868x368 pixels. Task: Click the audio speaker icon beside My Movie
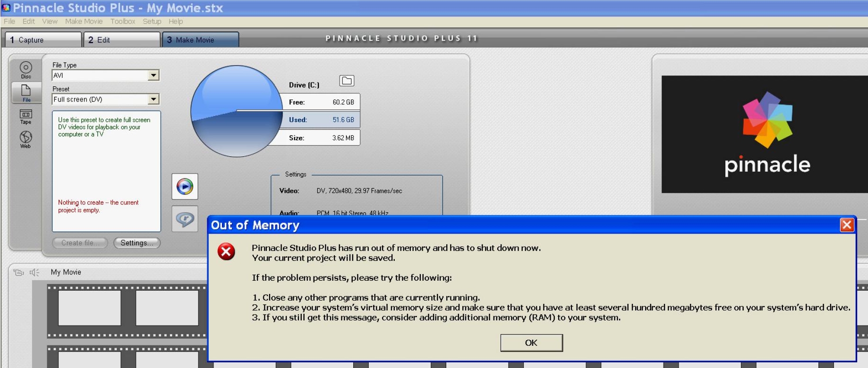[34, 272]
